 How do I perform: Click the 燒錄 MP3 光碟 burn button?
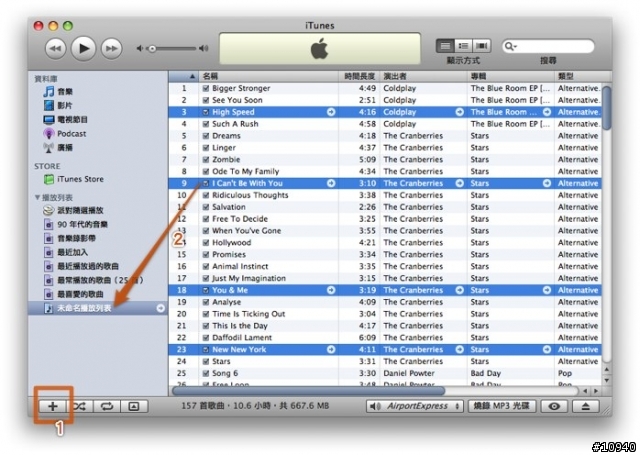[x=502, y=406]
